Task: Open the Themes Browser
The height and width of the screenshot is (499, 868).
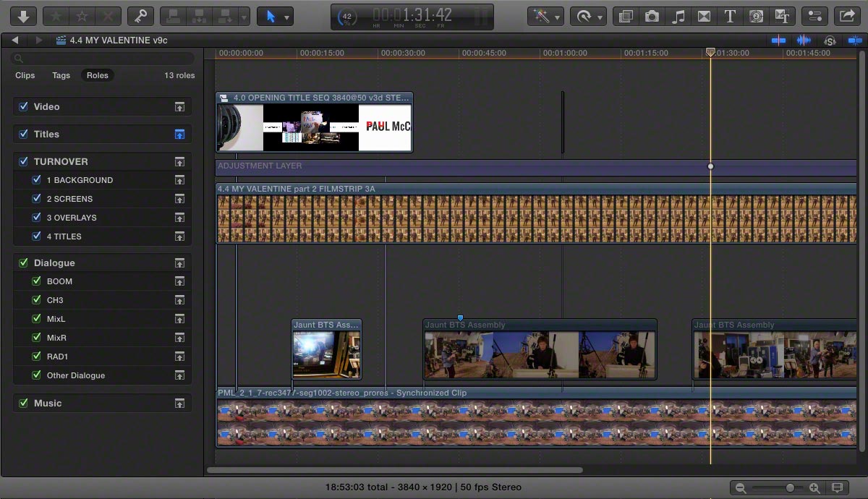Action: (x=782, y=16)
